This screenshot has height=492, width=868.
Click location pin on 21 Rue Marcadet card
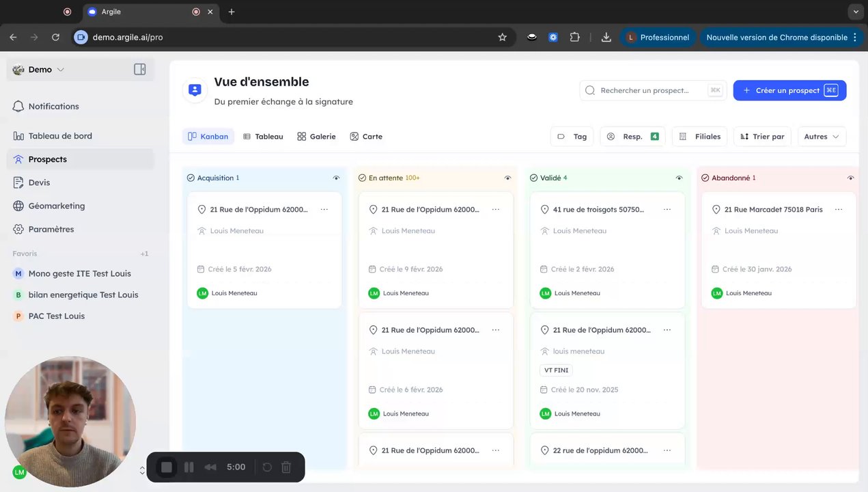coord(716,210)
